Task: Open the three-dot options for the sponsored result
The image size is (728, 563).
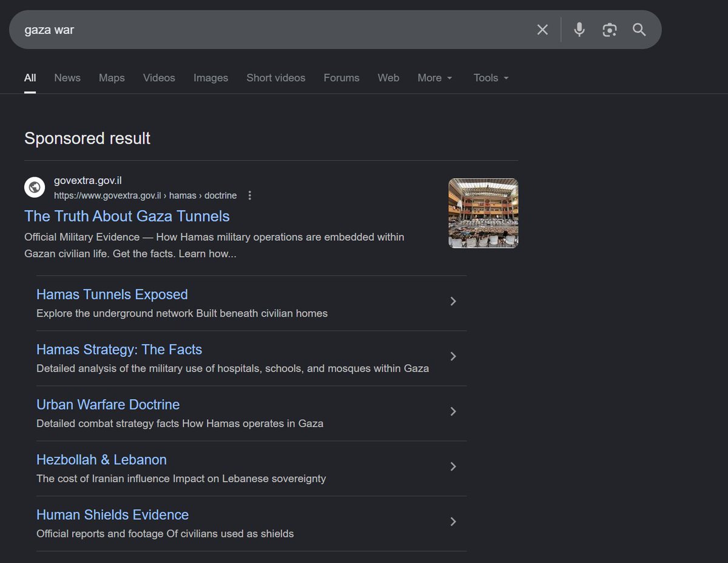Action: [250, 195]
